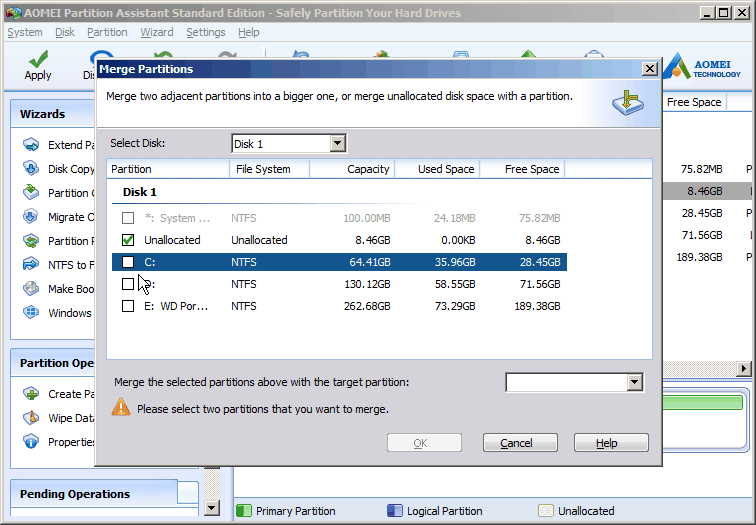The height and width of the screenshot is (525, 756).
Task: Select the 262.68GB capacity cell
Action: (x=367, y=306)
